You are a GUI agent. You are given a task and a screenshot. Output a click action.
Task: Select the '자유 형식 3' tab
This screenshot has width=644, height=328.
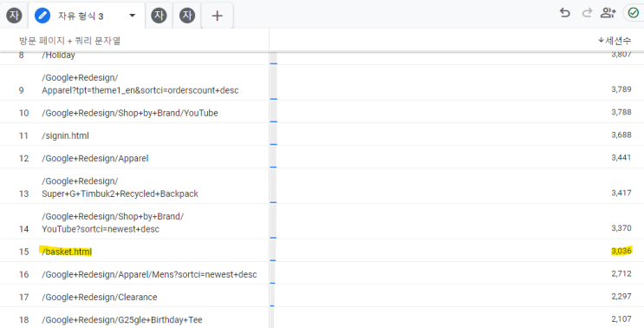tap(87, 16)
